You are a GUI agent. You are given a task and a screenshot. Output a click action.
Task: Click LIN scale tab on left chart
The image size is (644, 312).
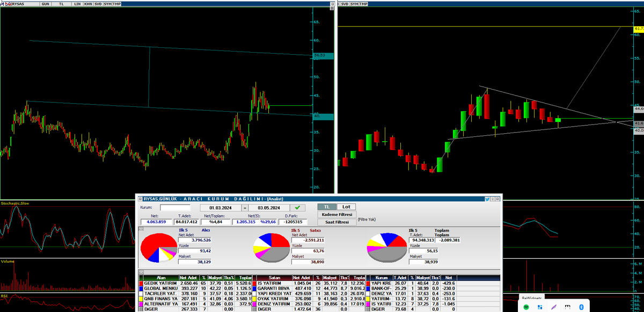click(78, 4)
